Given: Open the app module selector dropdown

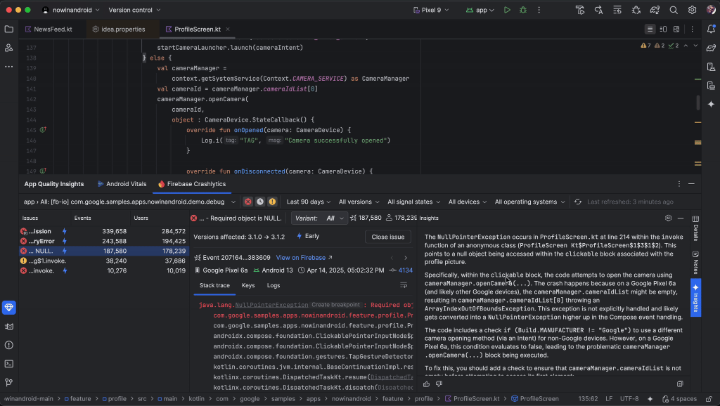Looking at the screenshot, I should coord(129,202).
